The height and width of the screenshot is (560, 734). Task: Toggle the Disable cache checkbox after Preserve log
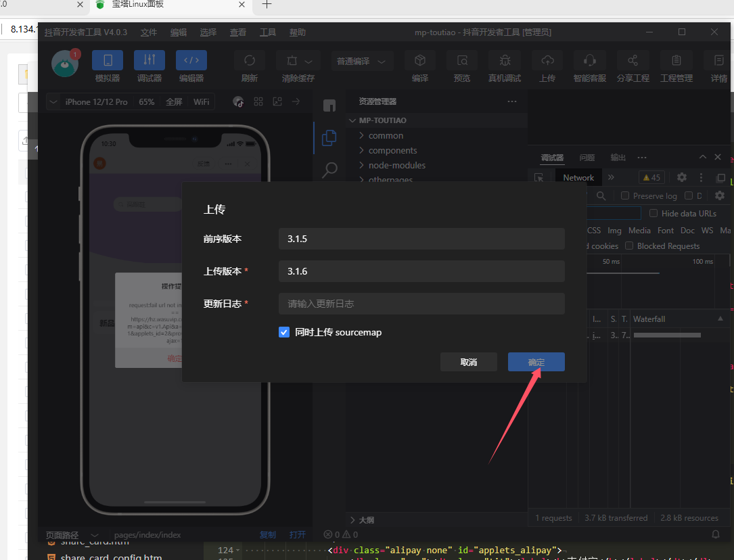pyautogui.click(x=689, y=195)
